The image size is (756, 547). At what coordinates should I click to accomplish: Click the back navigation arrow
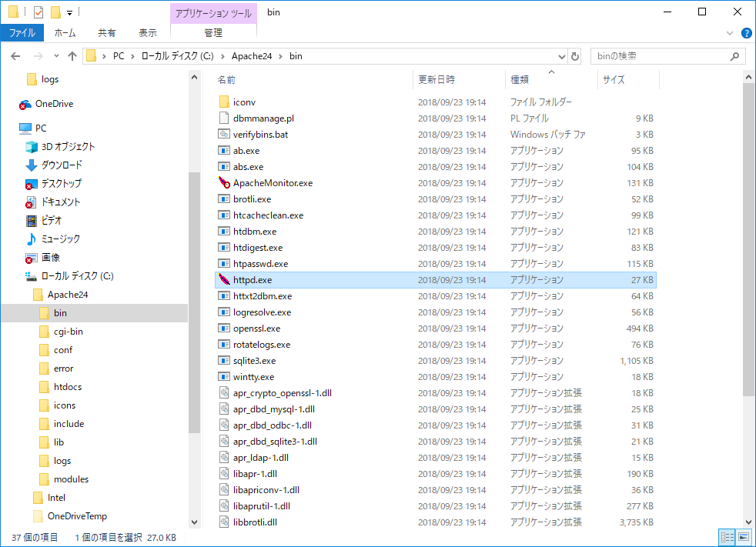(15, 56)
